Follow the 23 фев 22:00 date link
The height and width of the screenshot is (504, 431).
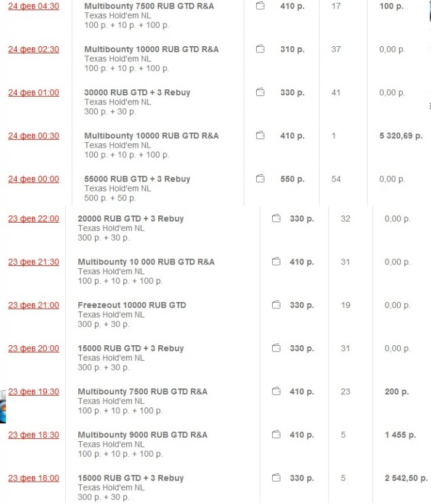click(34, 218)
